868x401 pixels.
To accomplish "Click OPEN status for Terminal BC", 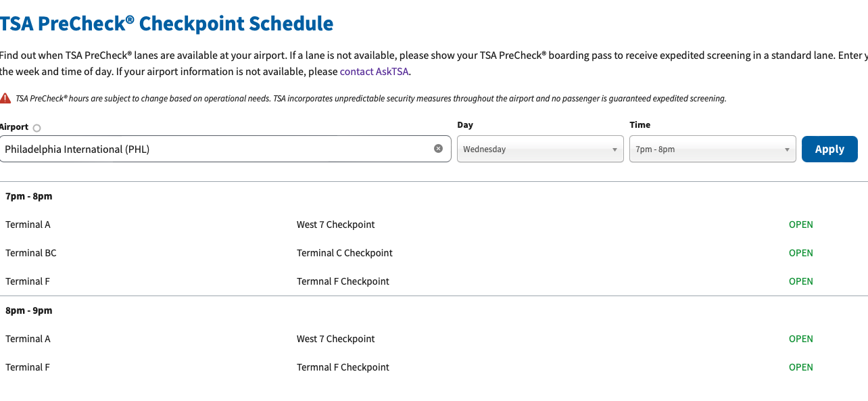I will coord(801,253).
